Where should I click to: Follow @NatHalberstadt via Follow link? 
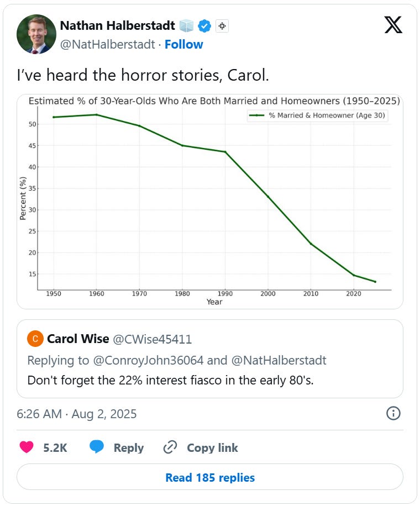(x=183, y=44)
